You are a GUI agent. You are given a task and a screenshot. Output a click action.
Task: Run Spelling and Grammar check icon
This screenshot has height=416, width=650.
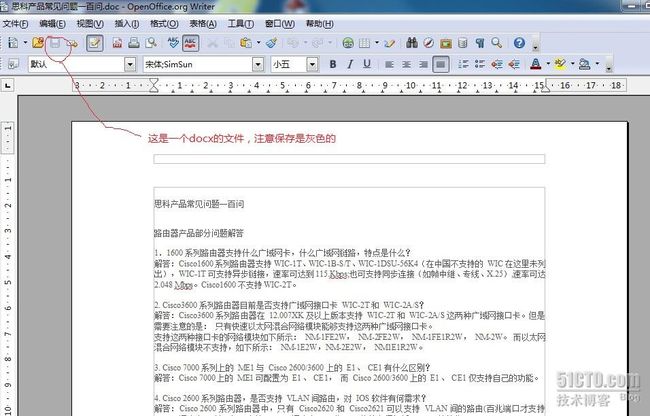173,43
